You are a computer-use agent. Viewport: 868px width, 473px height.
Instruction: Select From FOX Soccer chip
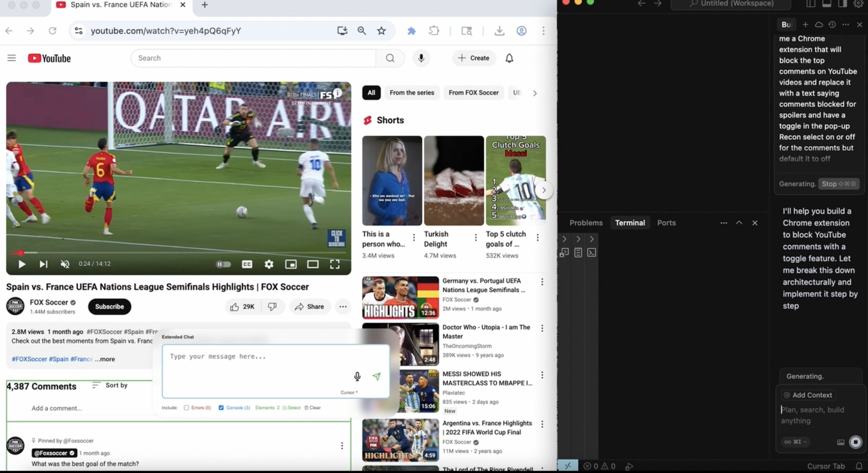click(x=473, y=93)
